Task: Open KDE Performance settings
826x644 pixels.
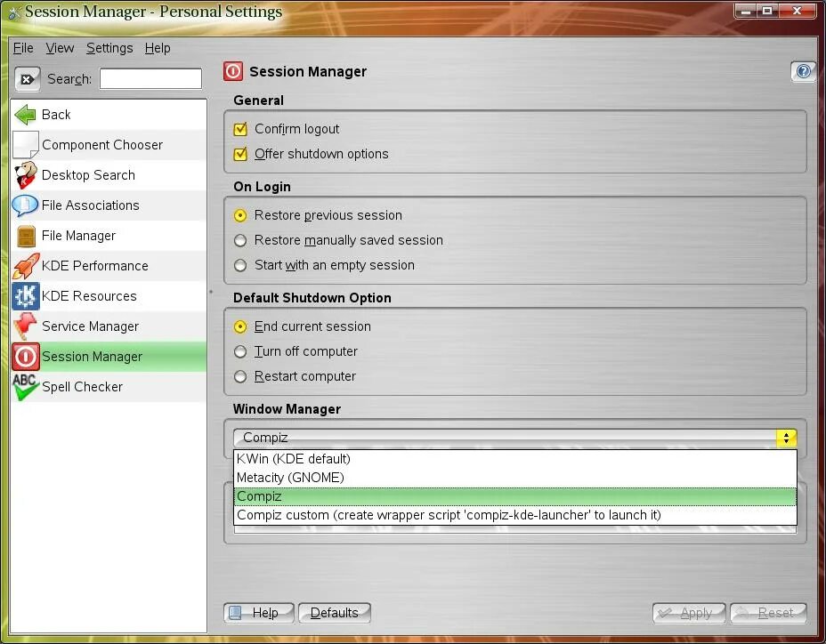Action: (94, 265)
